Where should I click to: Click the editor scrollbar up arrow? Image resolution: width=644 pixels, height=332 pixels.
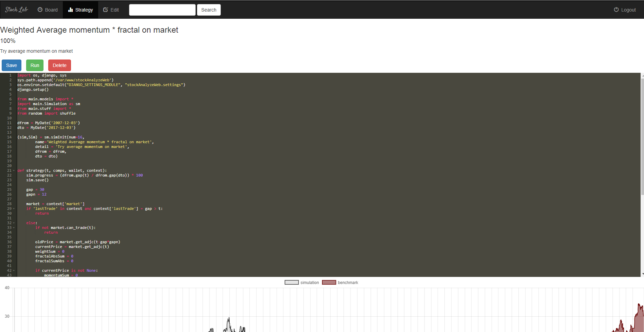point(642,75)
